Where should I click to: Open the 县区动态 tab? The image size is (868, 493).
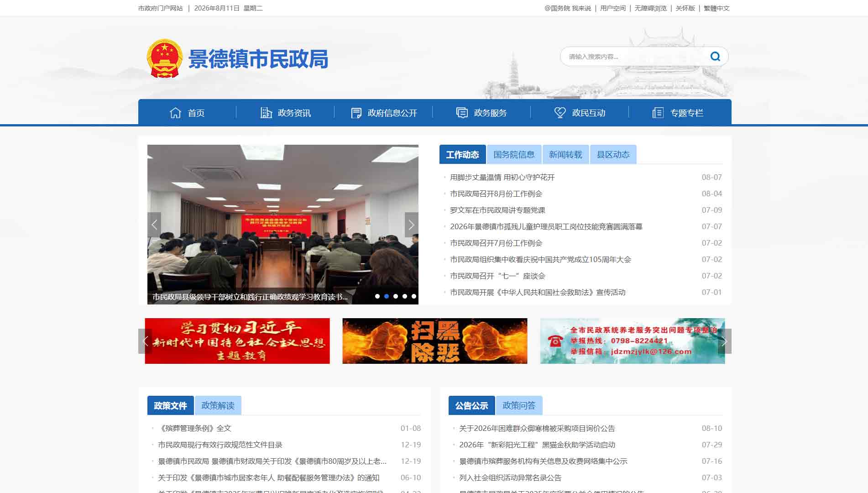pyautogui.click(x=613, y=154)
